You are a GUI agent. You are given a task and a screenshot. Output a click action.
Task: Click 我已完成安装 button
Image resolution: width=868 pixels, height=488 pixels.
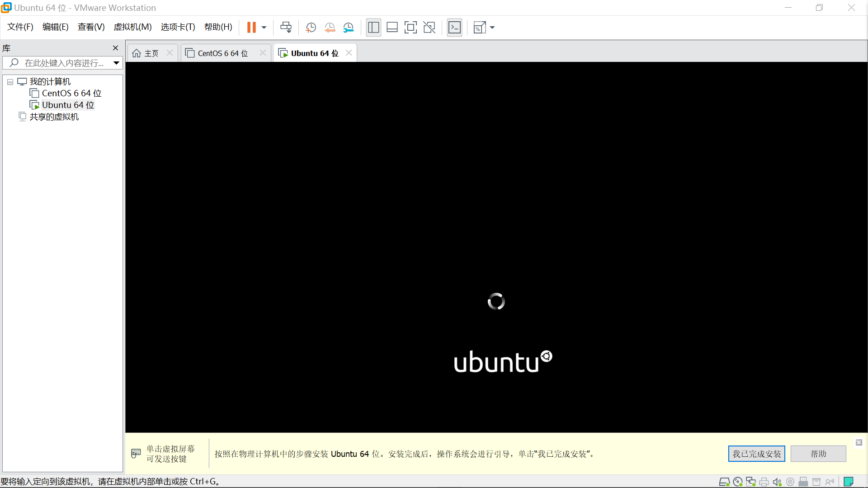coord(756,454)
